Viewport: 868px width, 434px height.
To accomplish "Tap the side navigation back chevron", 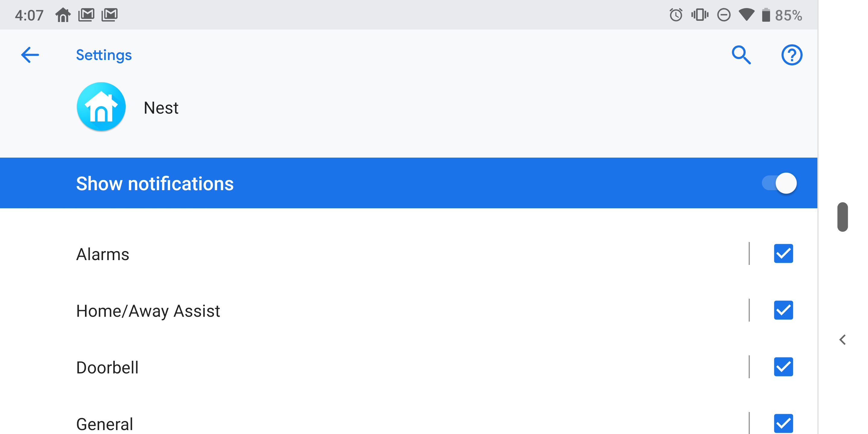I will (842, 340).
